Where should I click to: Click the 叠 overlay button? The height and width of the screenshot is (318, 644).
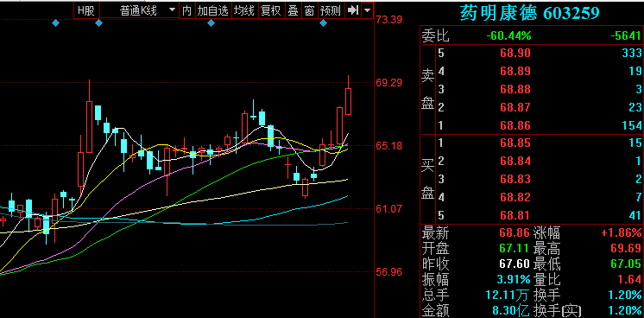click(x=293, y=10)
